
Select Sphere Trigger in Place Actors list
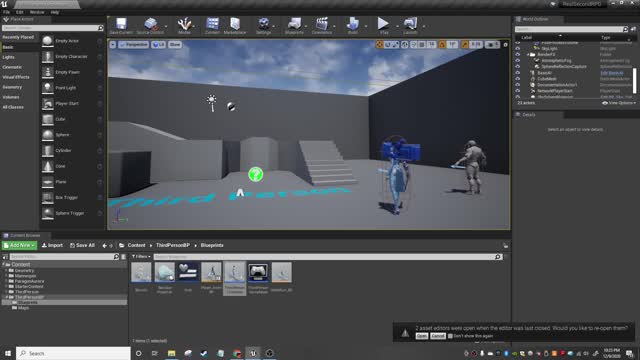pos(71,213)
